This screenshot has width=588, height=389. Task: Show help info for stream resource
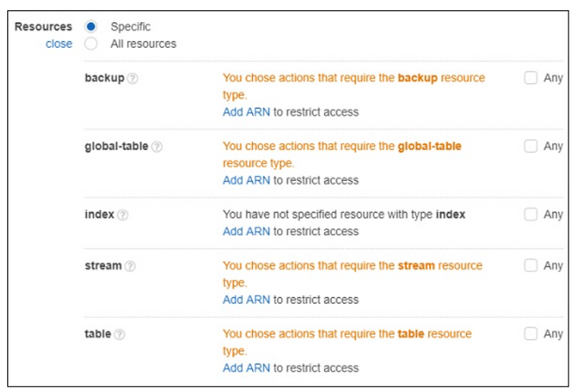(130, 265)
